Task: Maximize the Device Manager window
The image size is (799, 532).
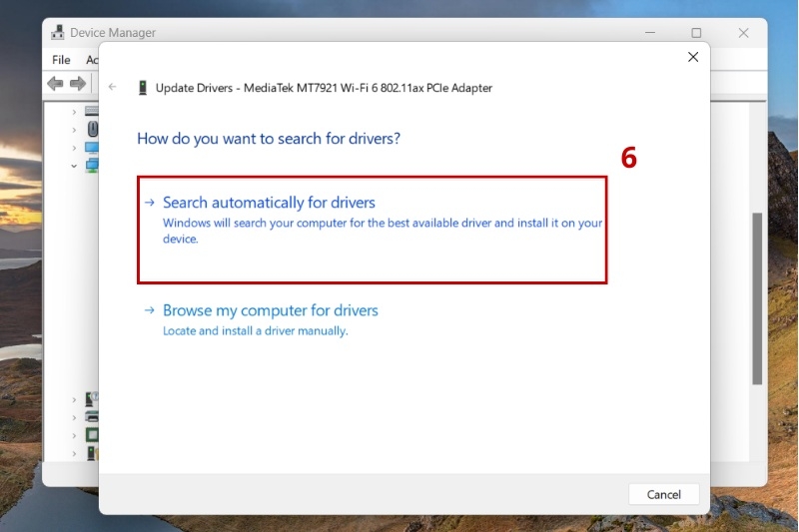Action: click(696, 33)
